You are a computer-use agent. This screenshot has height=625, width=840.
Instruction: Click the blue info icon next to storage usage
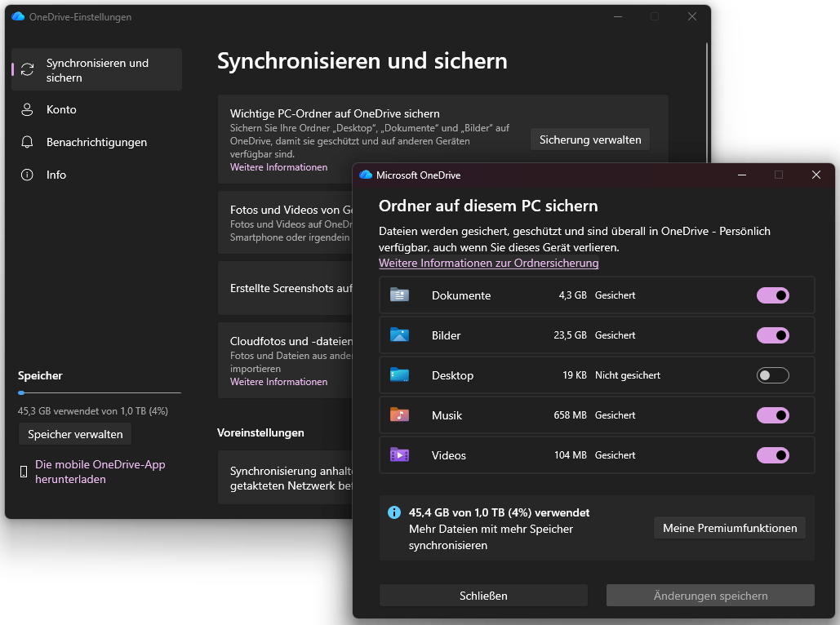pos(394,512)
